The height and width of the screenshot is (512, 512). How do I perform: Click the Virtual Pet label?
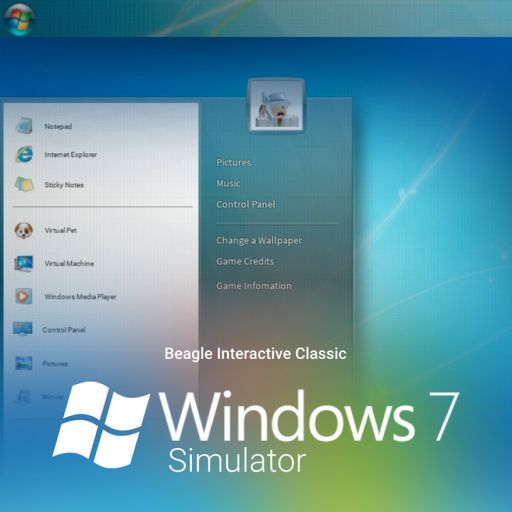click(61, 230)
